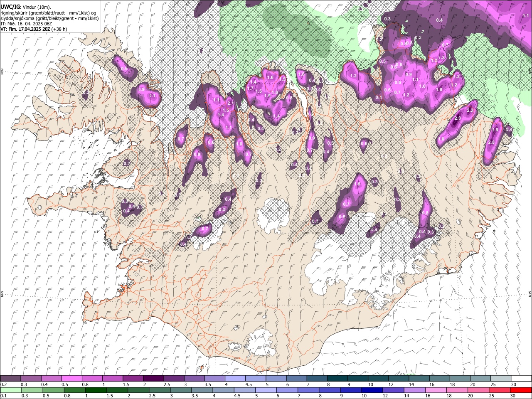The width and height of the screenshot is (532, 399).
Task: Pick the dark mauve 0.2 swatch in the upper snow scale
Action: (x=10, y=378)
